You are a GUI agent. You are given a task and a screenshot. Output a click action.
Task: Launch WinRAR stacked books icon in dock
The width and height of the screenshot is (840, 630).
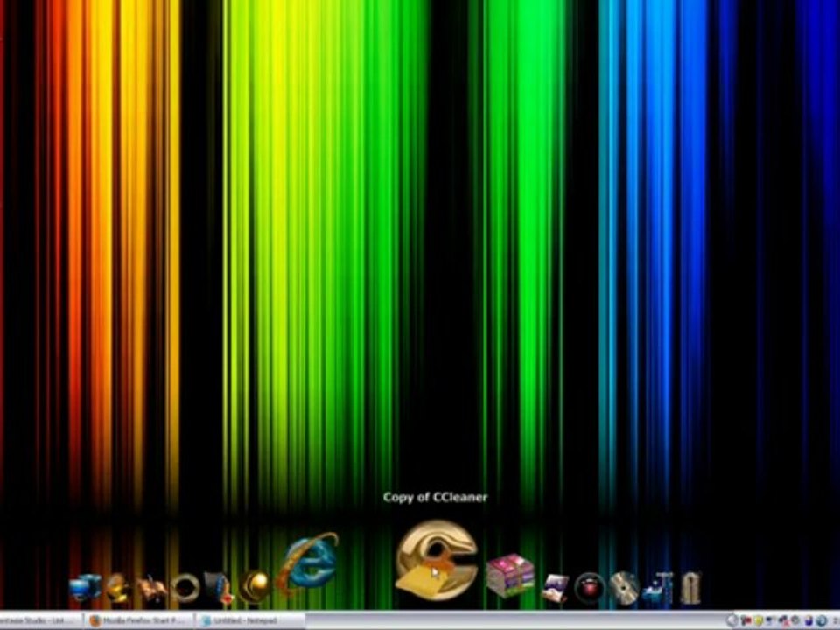[510, 576]
